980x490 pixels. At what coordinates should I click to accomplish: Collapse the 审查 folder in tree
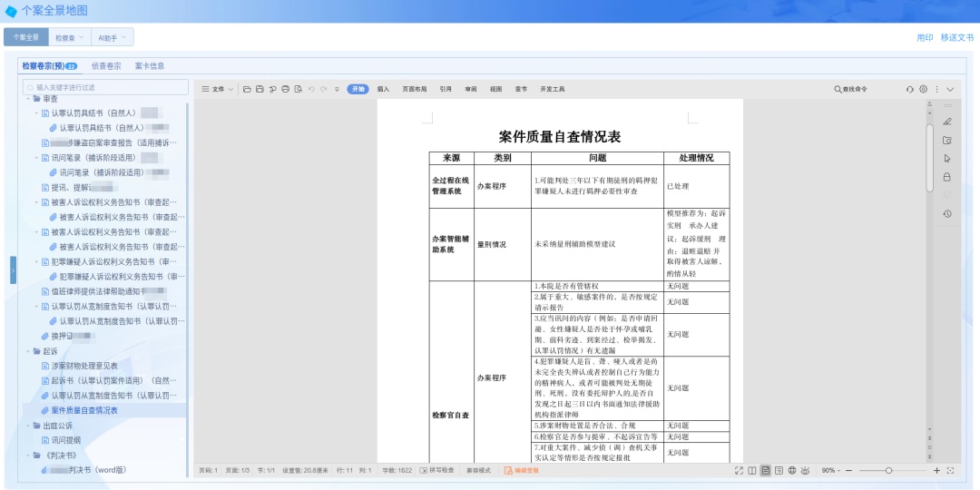click(x=28, y=99)
